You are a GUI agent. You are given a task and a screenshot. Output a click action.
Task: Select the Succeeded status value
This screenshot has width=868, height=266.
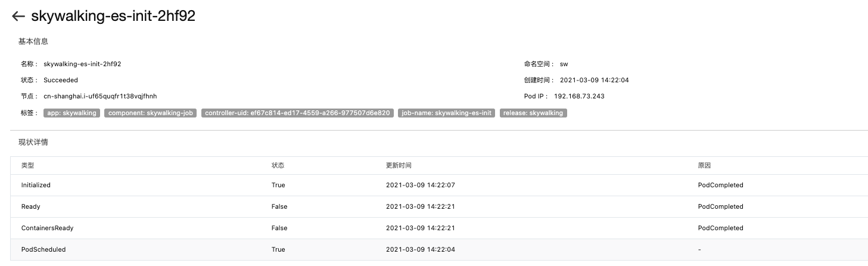[61, 80]
